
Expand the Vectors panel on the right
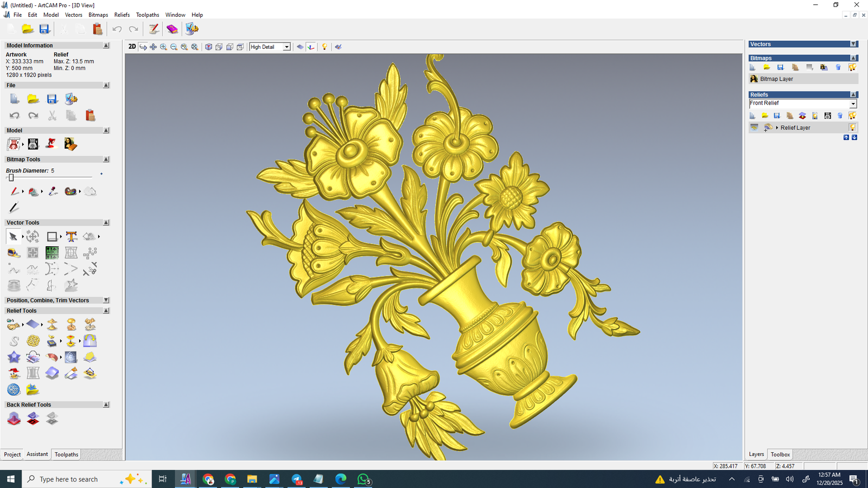point(853,44)
